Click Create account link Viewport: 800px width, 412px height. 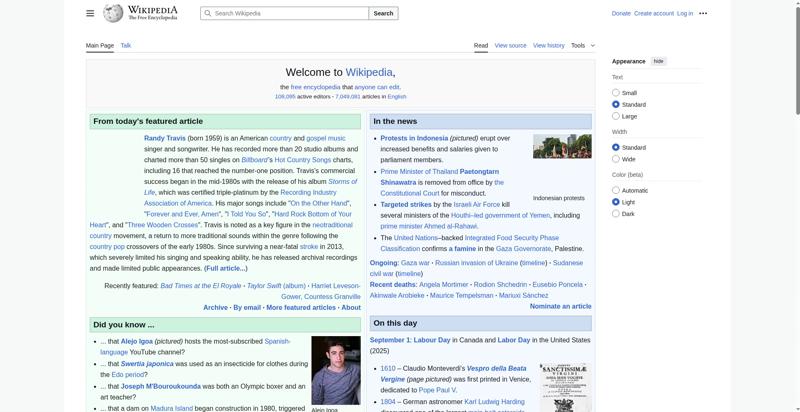654,13
